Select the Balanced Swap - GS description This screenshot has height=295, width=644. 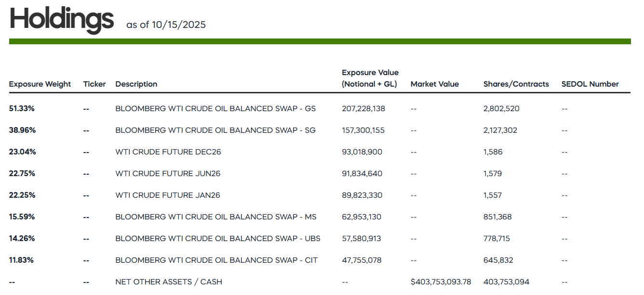pos(215,109)
